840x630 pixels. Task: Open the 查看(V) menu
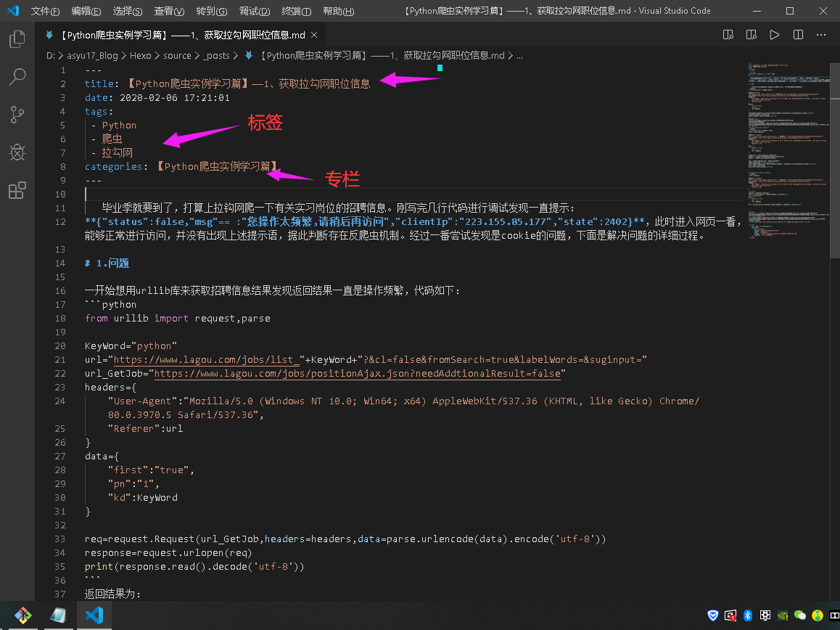[x=169, y=11]
